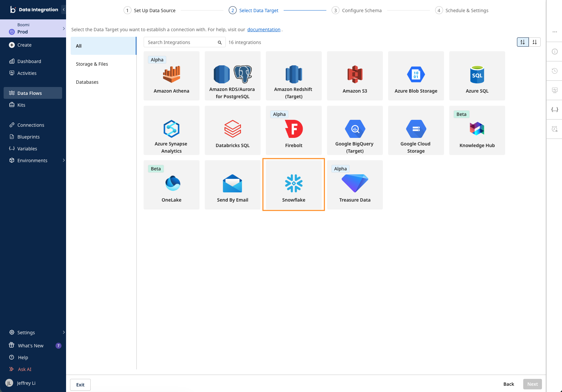The width and height of the screenshot is (562, 392).
Task: Select Google BigQuery (Target) card
Action: [x=355, y=130]
